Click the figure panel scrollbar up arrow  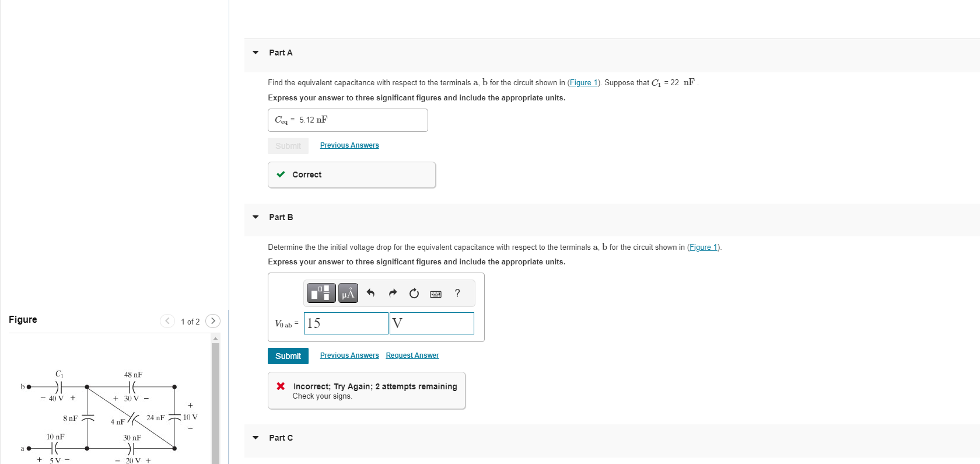click(215, 339)
